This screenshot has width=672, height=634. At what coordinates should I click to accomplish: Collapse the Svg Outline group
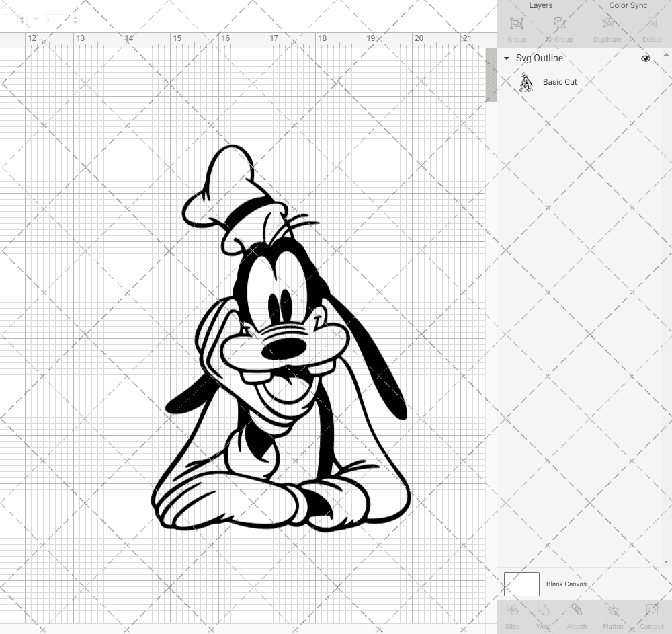(506, 58)
